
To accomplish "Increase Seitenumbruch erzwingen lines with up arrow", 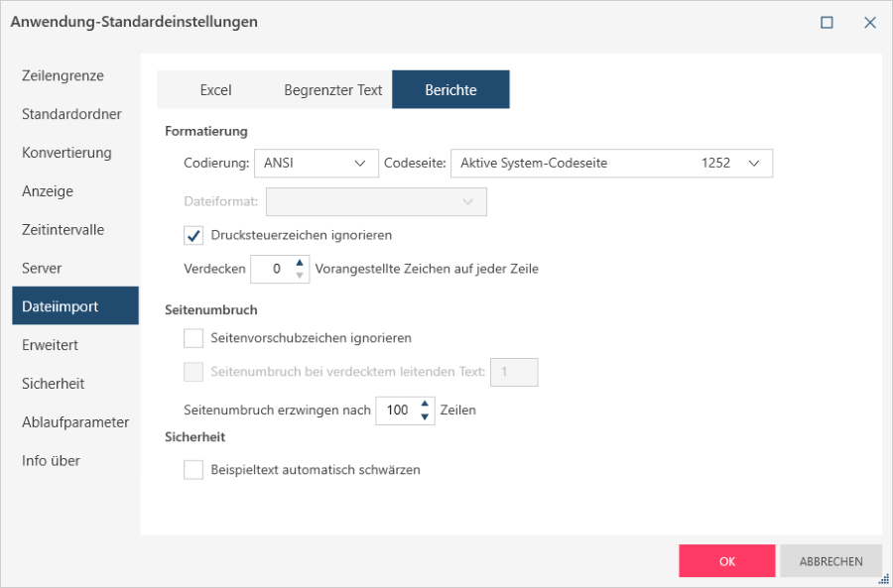I will coord(425,404).
